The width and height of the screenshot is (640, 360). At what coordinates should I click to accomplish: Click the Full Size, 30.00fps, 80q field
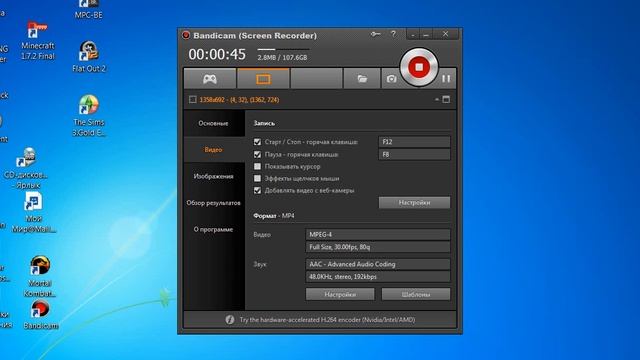coord(378,247)
